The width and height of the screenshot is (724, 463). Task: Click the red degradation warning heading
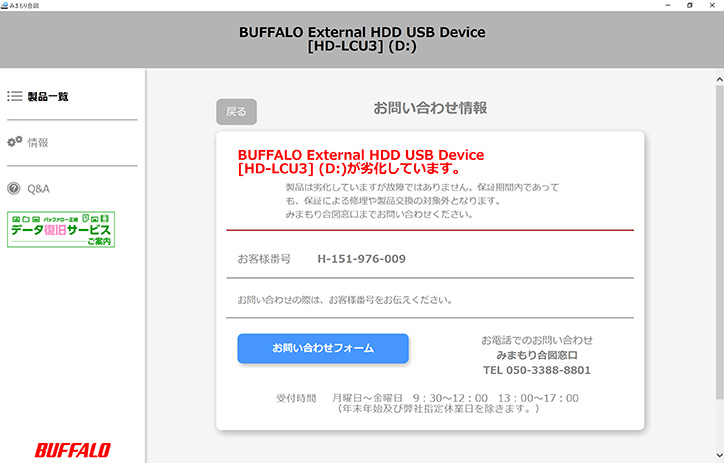(x=360, y=162)
